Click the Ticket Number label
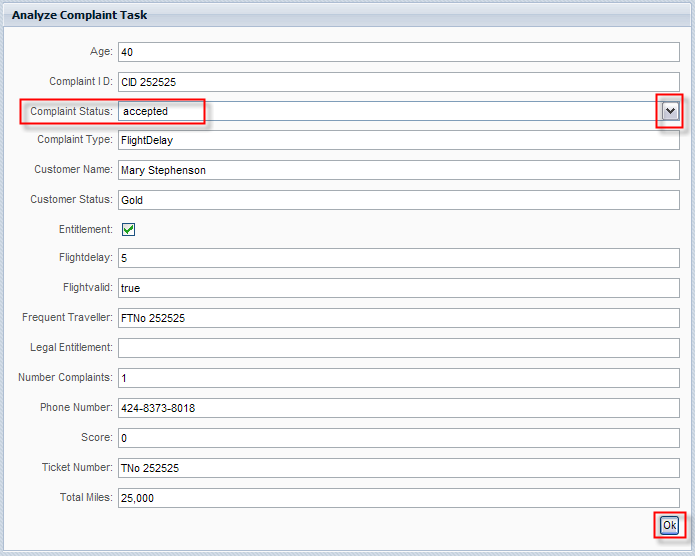Image resolution: width=695 pixels, height=556 pixels. (x=77, y=467)
